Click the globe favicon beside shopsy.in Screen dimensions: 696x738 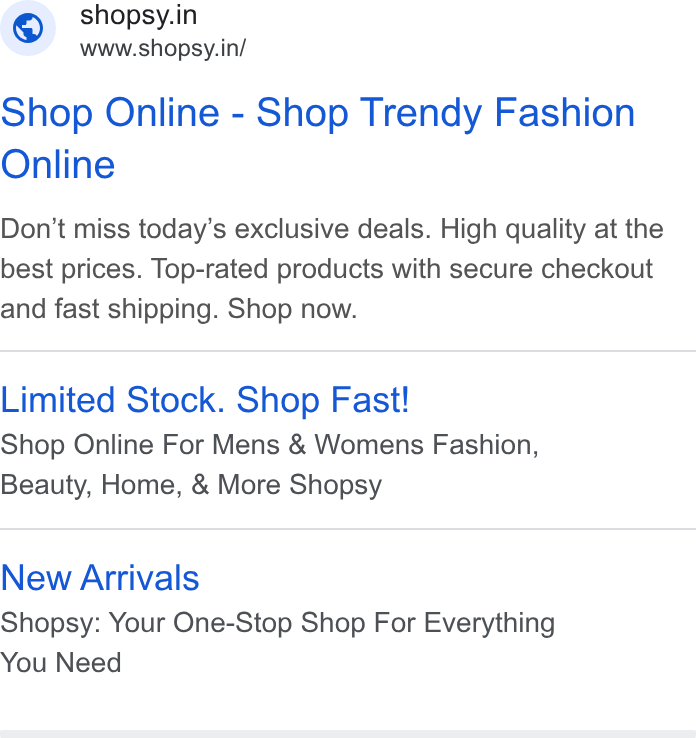click(28, 28)
